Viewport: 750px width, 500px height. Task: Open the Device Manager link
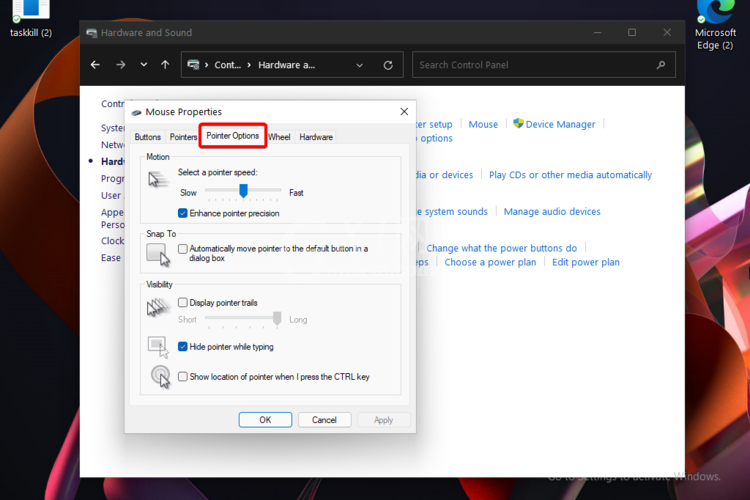click(x=560, y=124)
